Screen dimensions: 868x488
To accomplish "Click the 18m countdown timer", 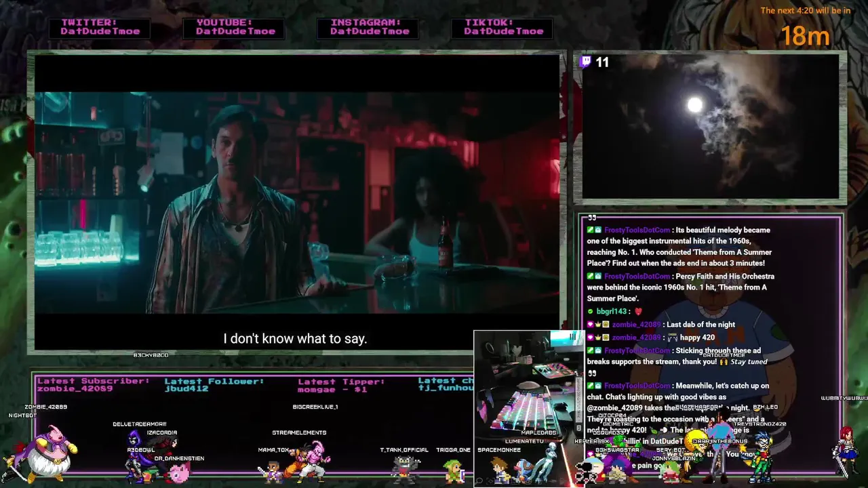I will [x=805, y=35].
